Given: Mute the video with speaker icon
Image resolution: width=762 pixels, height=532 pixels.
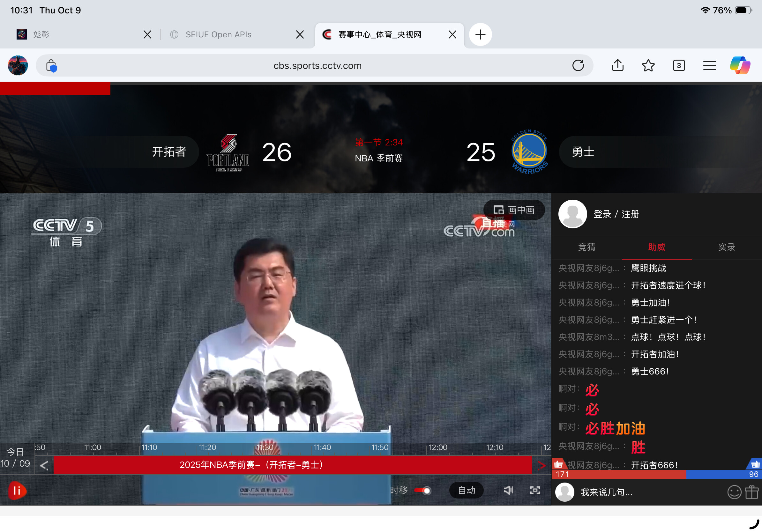Looking at the screenshot, I should pos(508,490).
